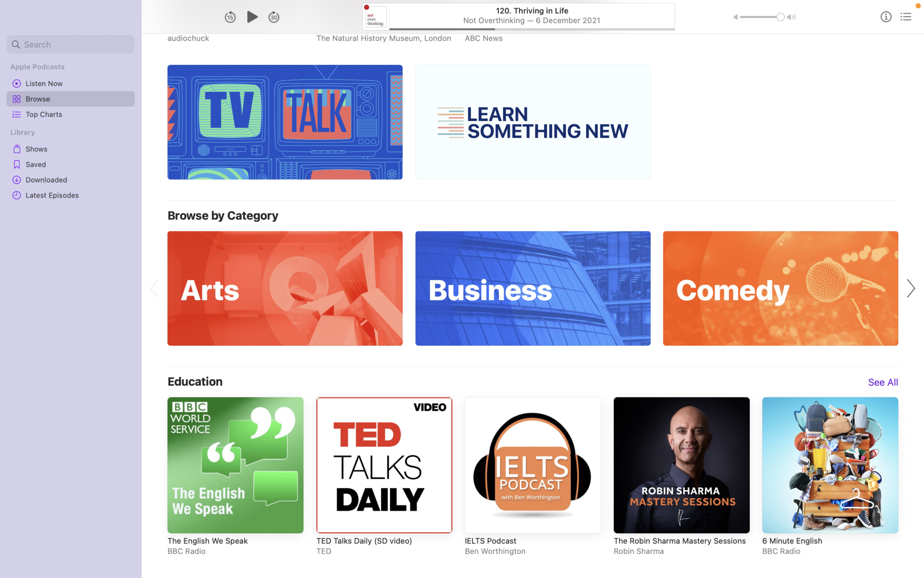Open the Comedy category

tap(781, 289)
